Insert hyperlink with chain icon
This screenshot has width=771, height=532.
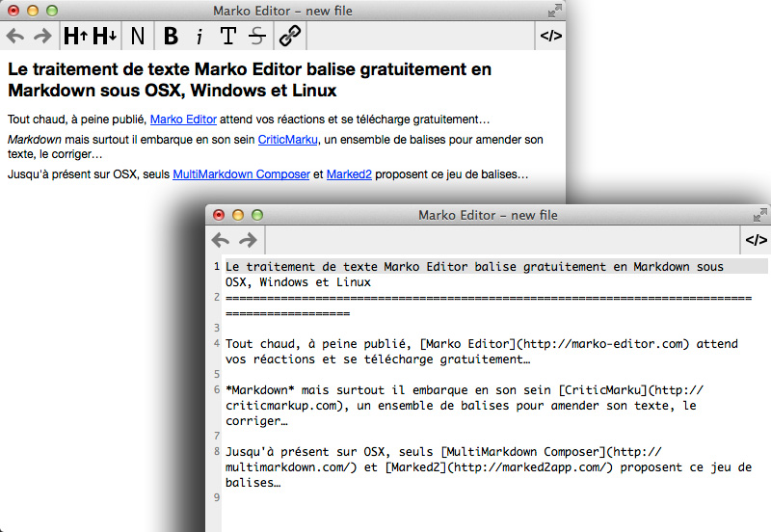pos(290,36)
